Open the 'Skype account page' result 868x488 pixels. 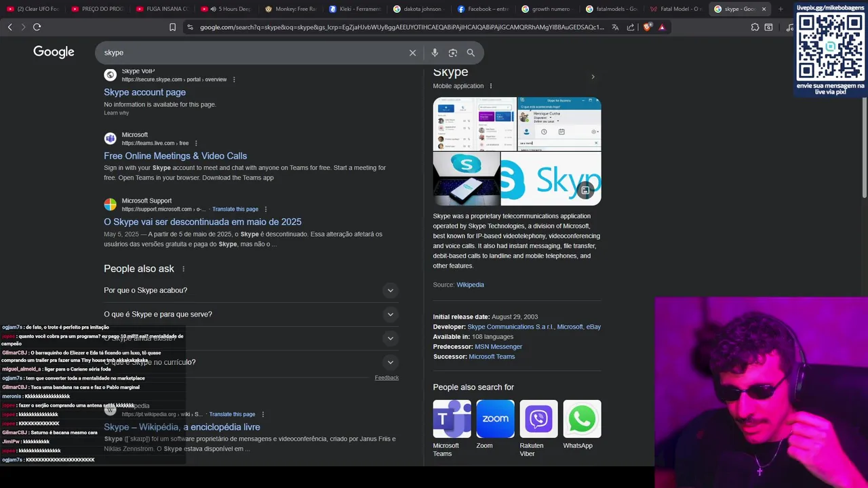[144, 92]
